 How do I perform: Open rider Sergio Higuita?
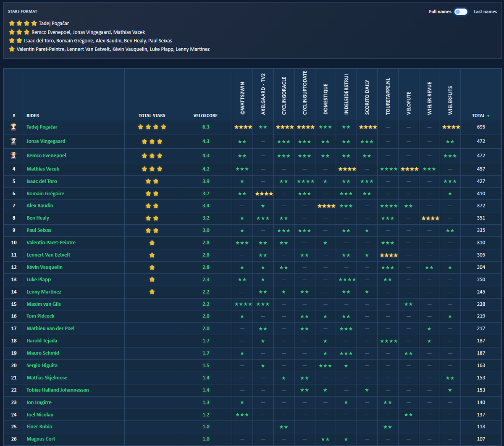coord(42,365)
